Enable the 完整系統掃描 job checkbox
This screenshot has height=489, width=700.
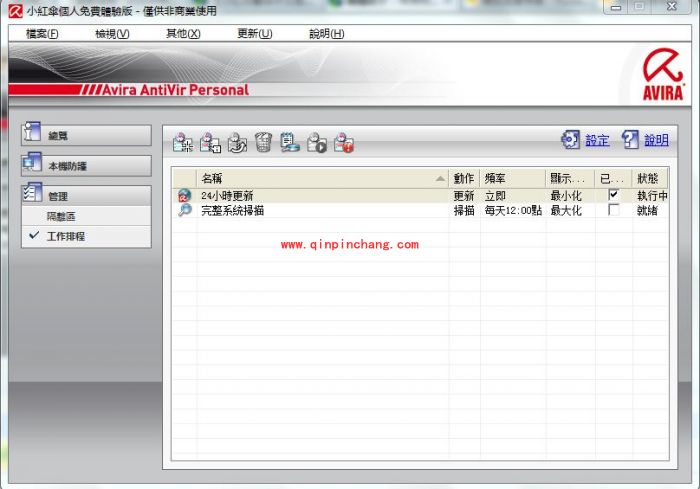[x=613, y=210]
